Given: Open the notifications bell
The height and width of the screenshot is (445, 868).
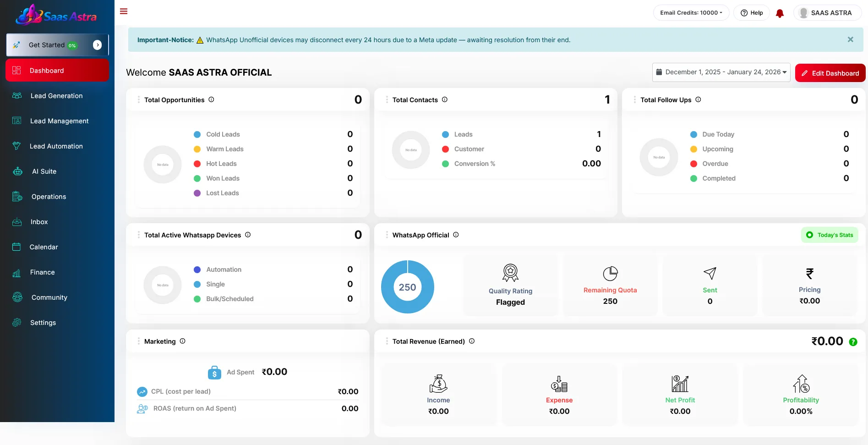Looking at the screenshot, I should tap(780, 13).
